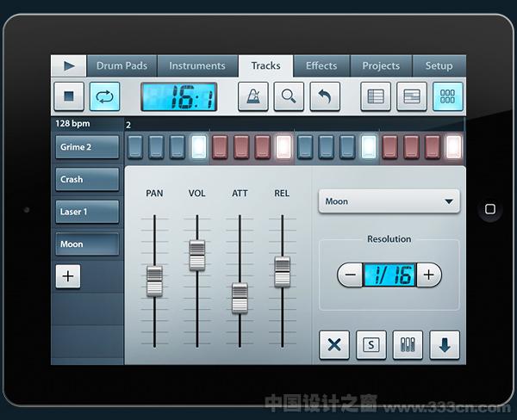Toggle the first blue step pad

click(x=135, y=147)
